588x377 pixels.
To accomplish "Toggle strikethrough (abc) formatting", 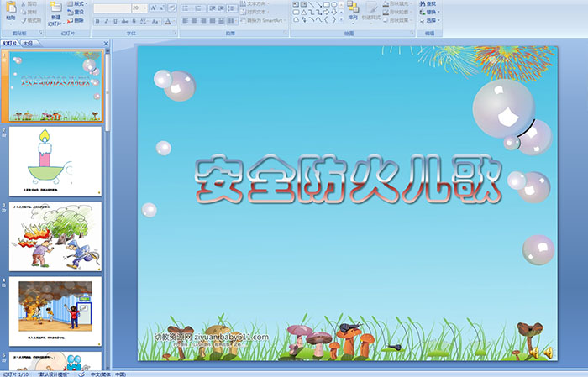I will (x=124, y=21).
